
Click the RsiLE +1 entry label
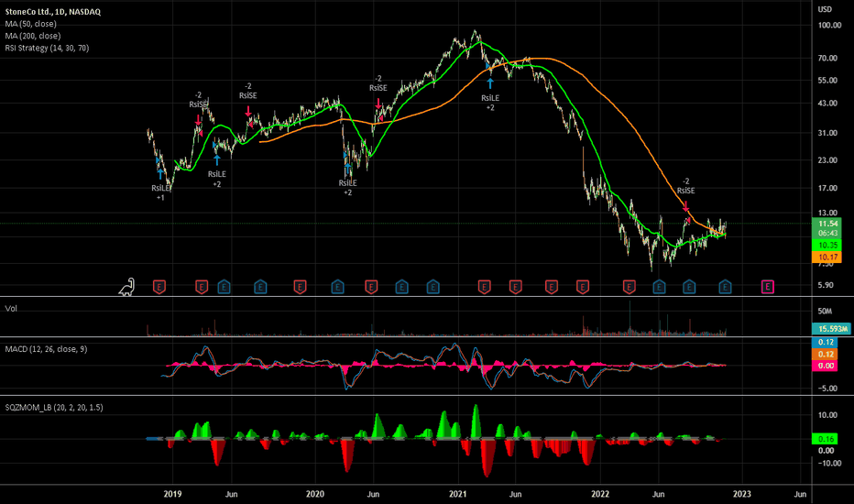(x=160, y=192)
